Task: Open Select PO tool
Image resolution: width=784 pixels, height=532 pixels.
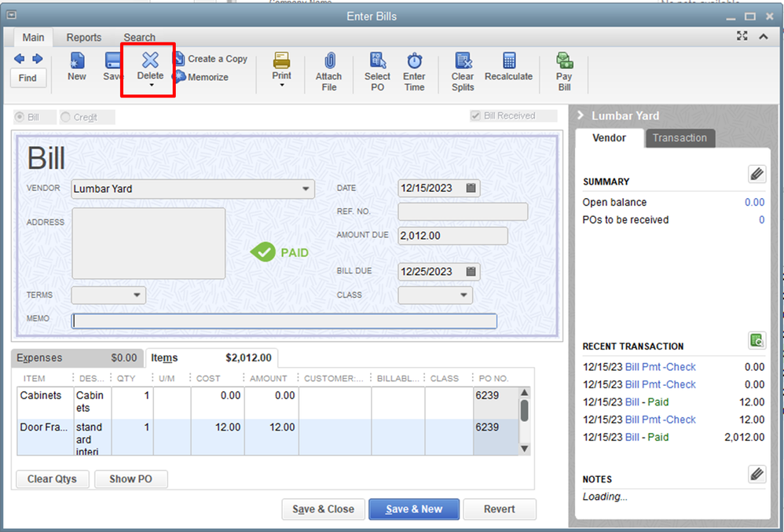Action: click(378, 72)
